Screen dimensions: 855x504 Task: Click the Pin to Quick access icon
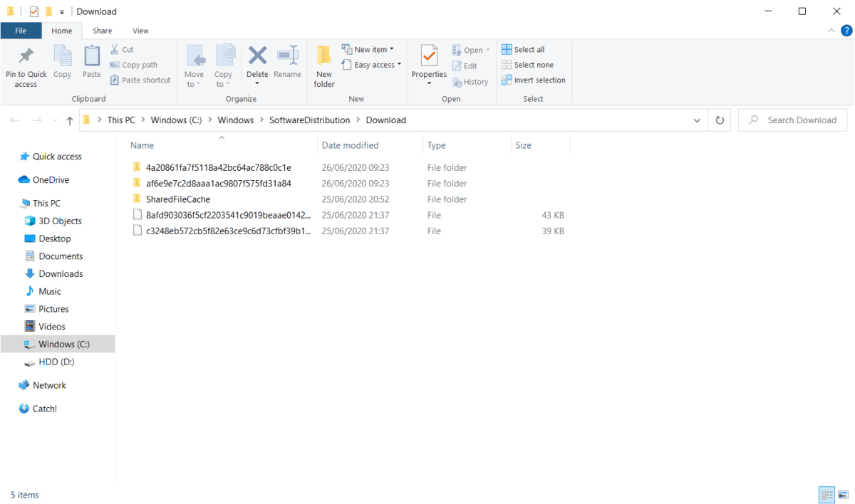tap(26, 57)
